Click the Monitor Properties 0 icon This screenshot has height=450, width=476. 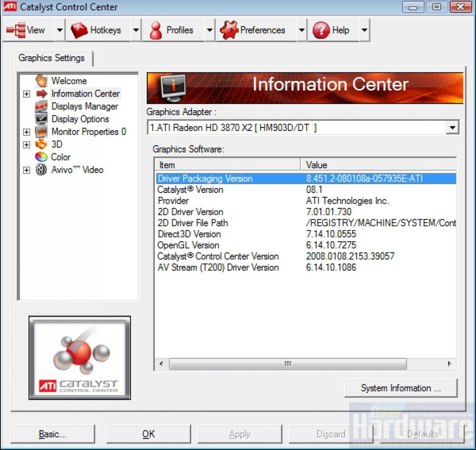tap(41, 132)
